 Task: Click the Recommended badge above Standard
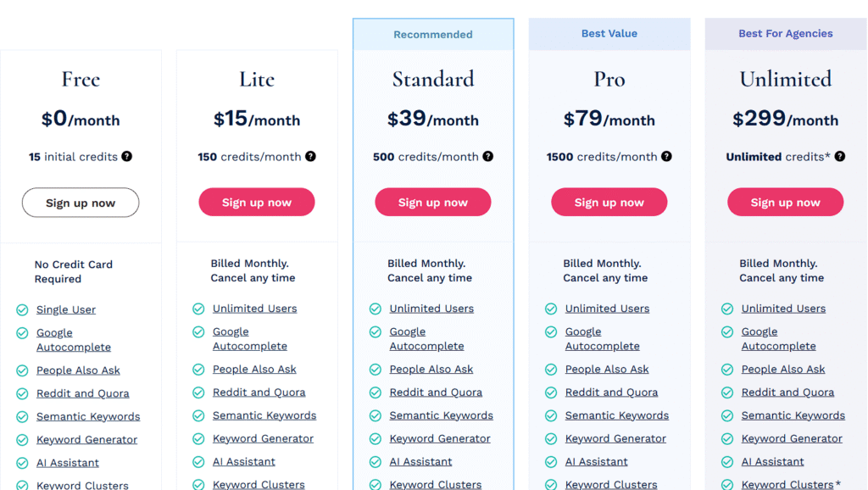pos(433,35)
